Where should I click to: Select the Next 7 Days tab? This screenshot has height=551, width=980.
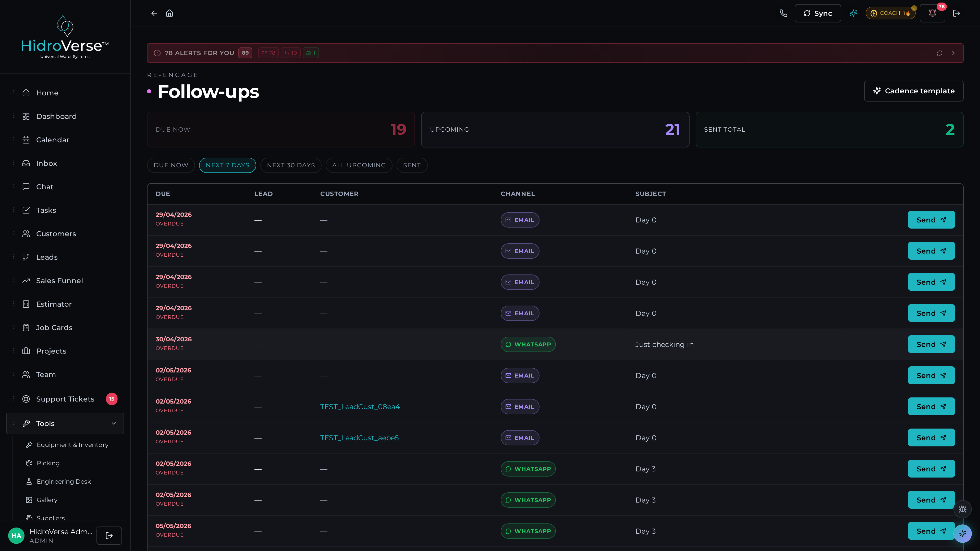227,165
